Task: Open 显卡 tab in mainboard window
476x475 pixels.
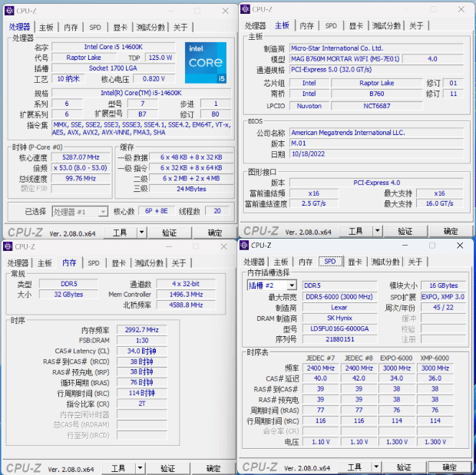Action: click(x=355, y=26)
